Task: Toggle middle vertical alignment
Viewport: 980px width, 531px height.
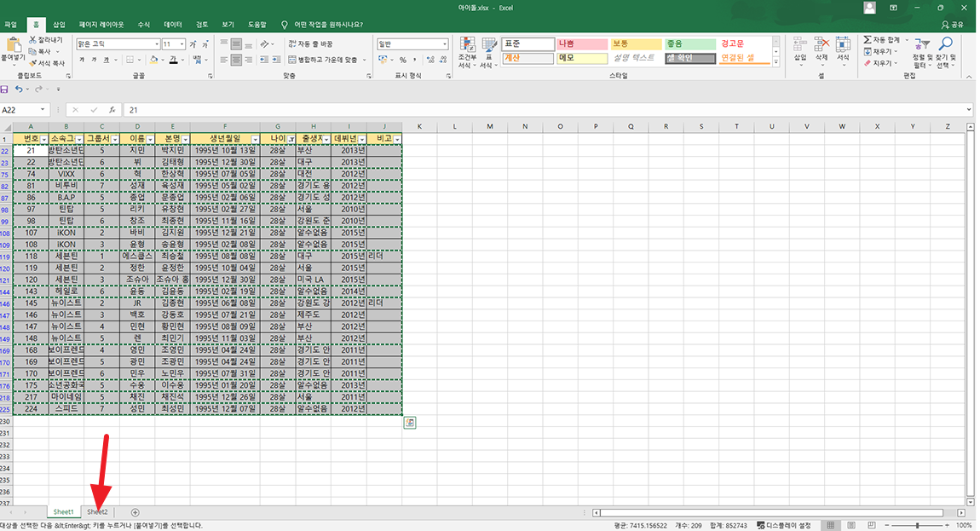Action: (236, 43)
